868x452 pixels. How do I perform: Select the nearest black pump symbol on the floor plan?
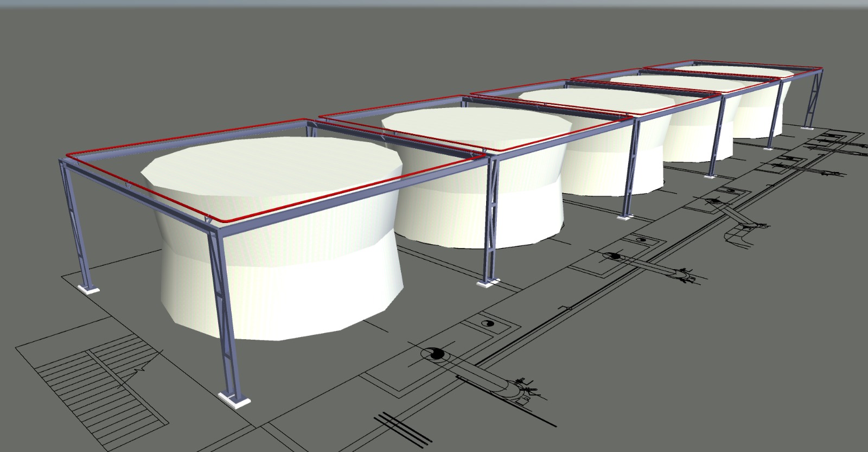coord(433,354)
